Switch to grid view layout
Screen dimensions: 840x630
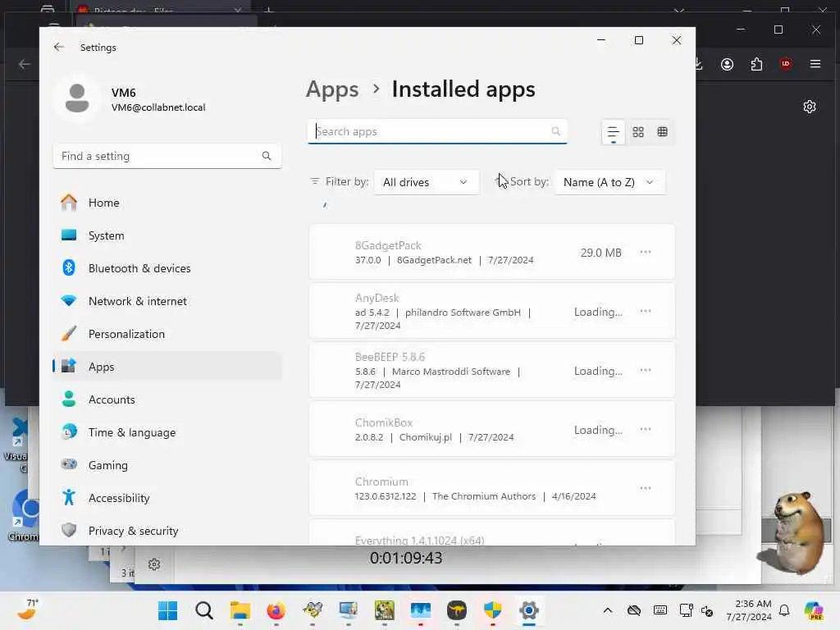coord(638,132)
